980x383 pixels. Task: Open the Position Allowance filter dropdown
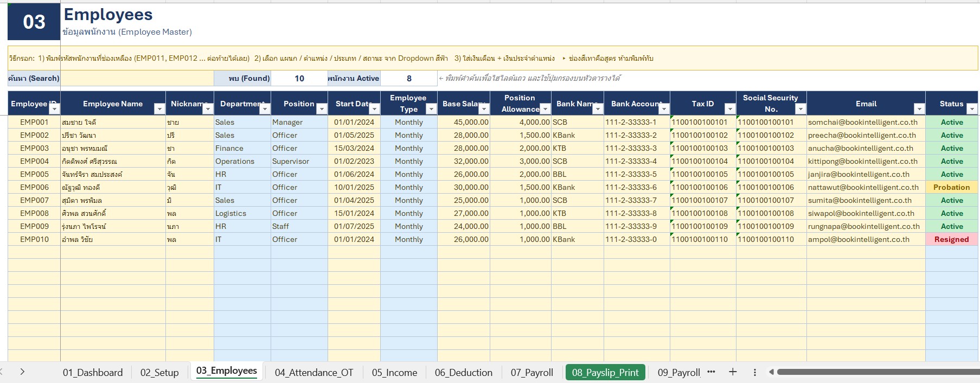tap(545, 109)
